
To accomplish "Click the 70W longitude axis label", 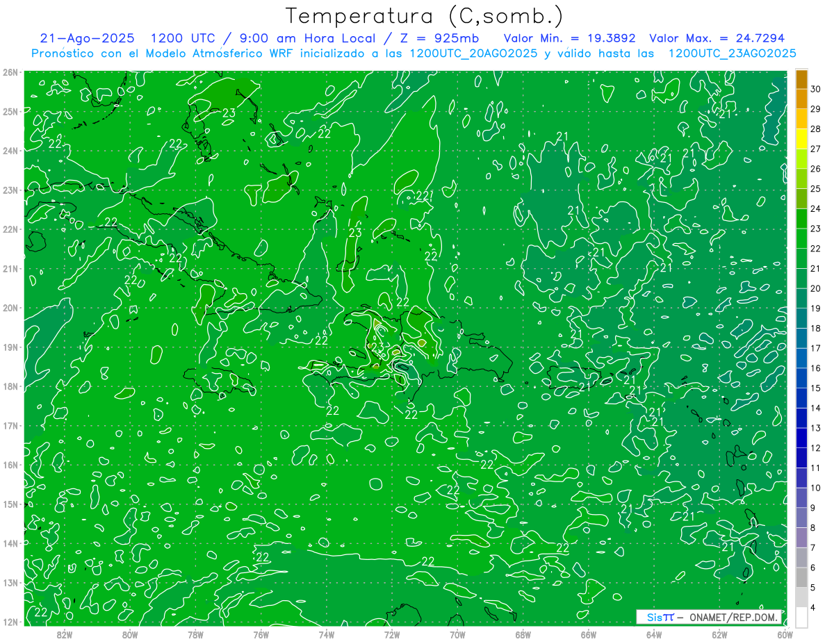I will click(457, 634).
